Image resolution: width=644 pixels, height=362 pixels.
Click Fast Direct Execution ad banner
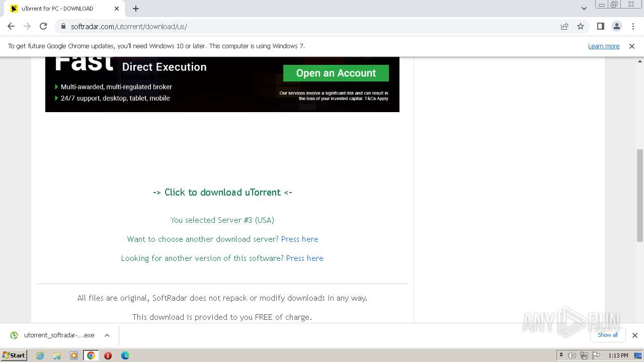click(x=222, y=84)
